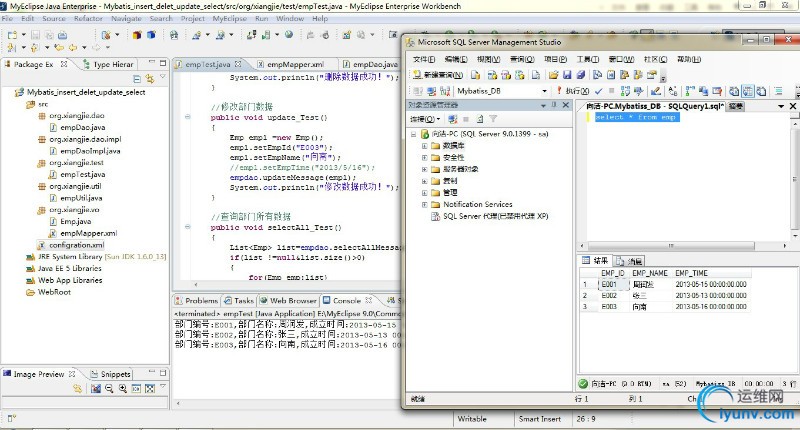
Task: Select Emp.java in Package Explorer
Action: point(76,221)
